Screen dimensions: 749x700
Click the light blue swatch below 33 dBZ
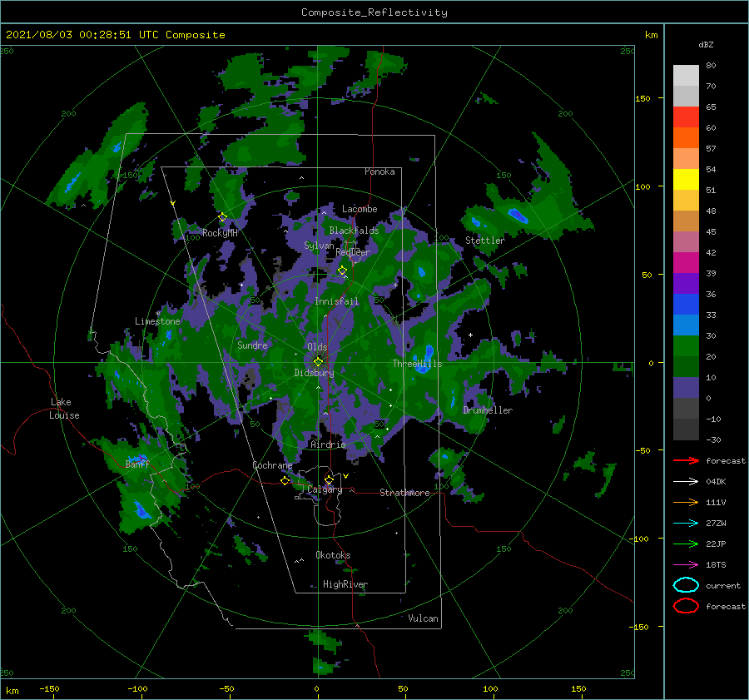click(x=686, y=325)
